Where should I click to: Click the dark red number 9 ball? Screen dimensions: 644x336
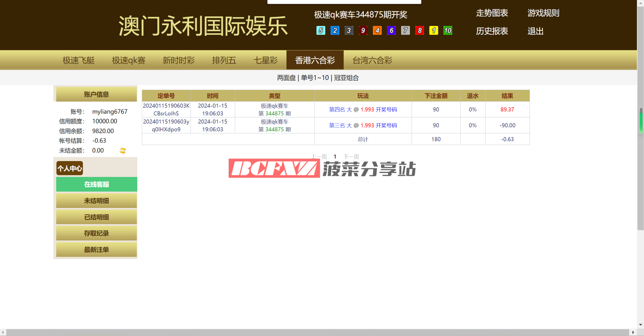pos(363,31)
